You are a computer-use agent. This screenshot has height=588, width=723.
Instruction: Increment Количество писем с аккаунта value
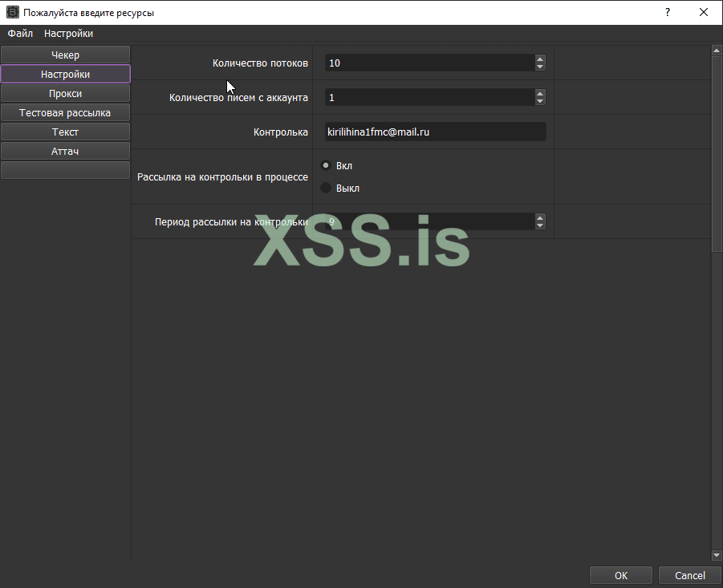click(x=540, y=93)
